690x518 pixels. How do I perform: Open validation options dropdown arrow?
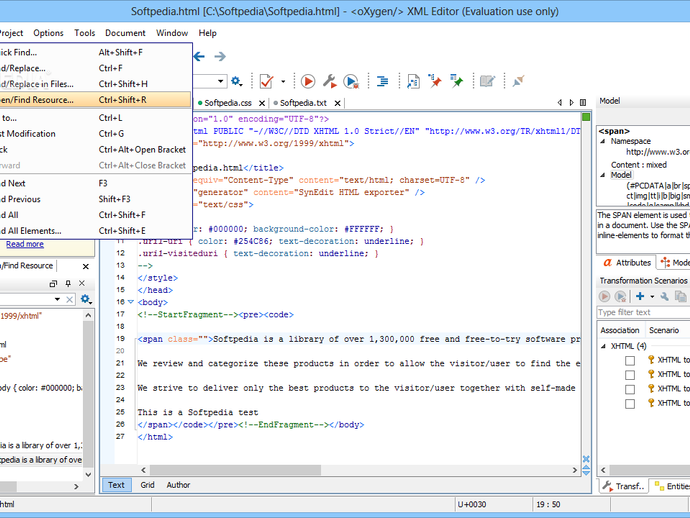(283, 81)
